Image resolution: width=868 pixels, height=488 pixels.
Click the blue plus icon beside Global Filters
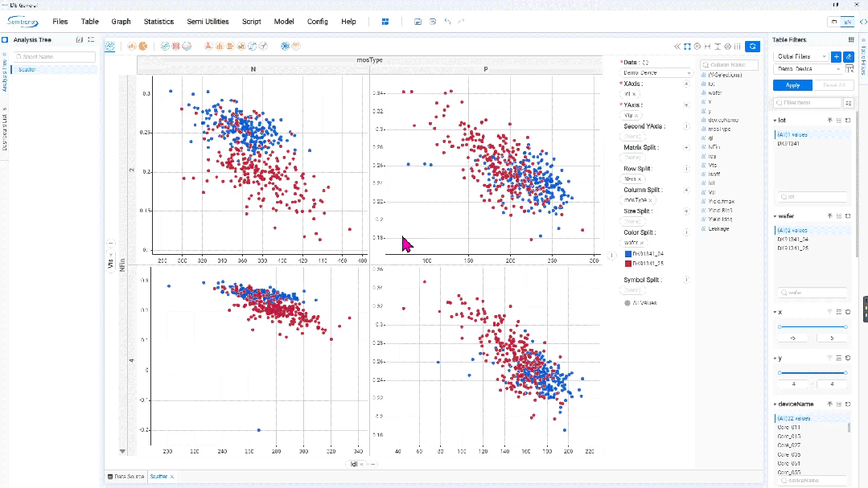(x=836, y=56)
